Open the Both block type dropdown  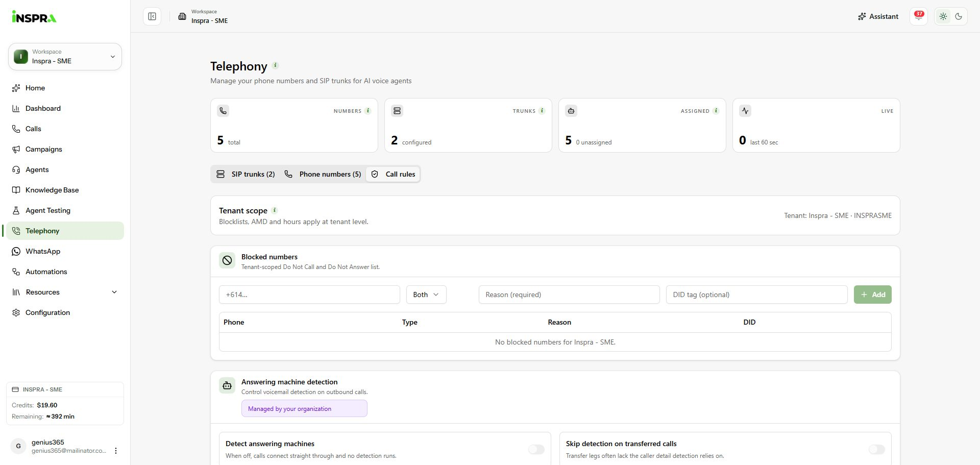click(426, 295)
